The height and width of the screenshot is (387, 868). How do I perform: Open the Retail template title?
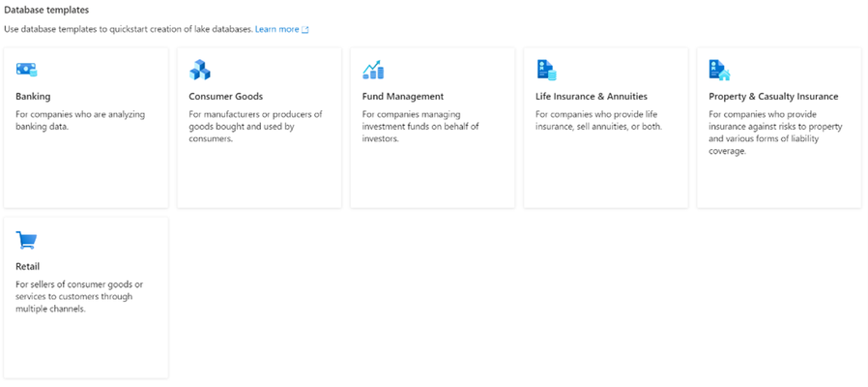point(28,267)
